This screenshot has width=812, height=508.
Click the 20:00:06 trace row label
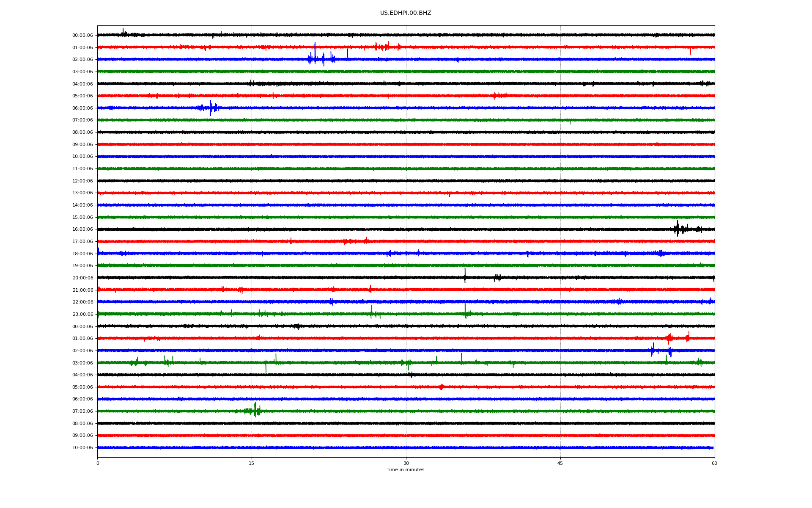click(82, 278)
